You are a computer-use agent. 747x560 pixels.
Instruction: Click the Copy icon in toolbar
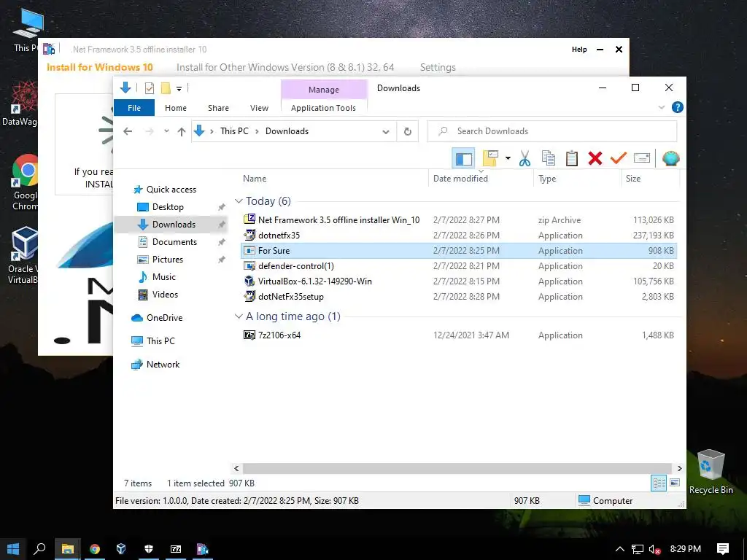549,158
